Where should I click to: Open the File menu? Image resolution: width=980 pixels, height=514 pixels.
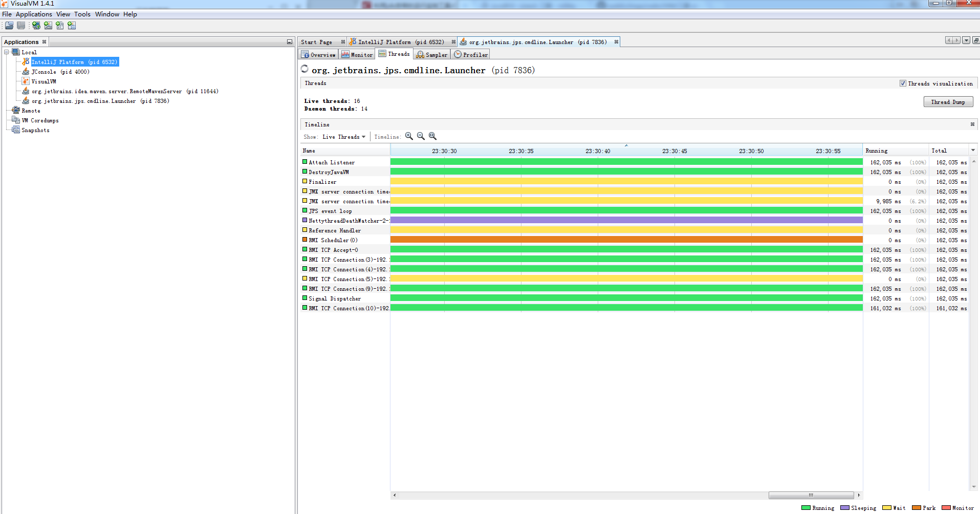pyautogui.click(x=7, y=14)
